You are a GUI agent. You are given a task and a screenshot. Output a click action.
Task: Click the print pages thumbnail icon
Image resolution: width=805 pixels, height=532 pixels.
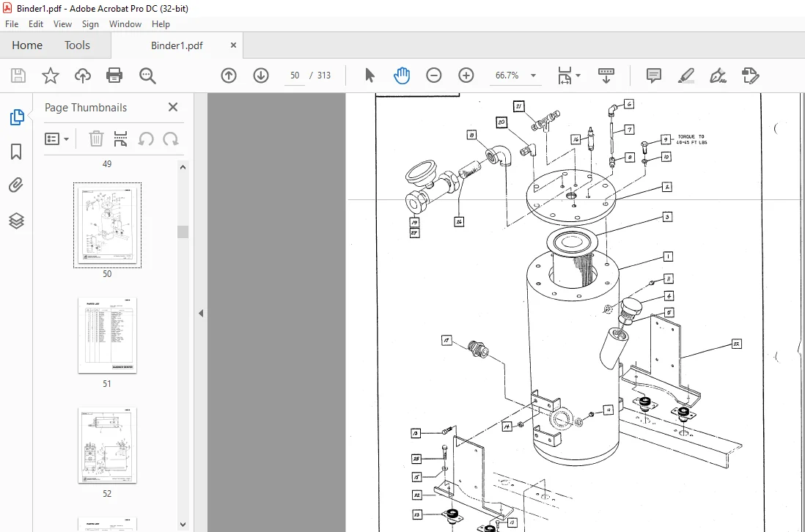121,138
